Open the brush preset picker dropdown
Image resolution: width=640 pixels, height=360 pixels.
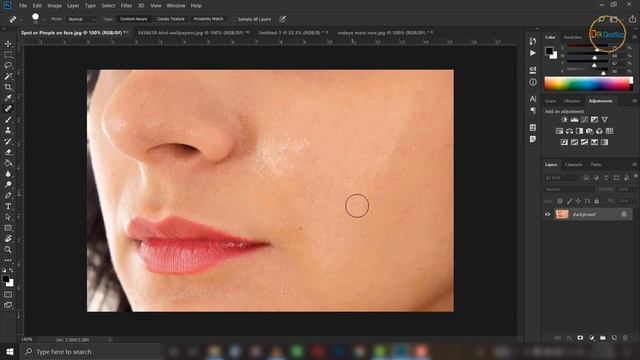click(x=43, y=20)
